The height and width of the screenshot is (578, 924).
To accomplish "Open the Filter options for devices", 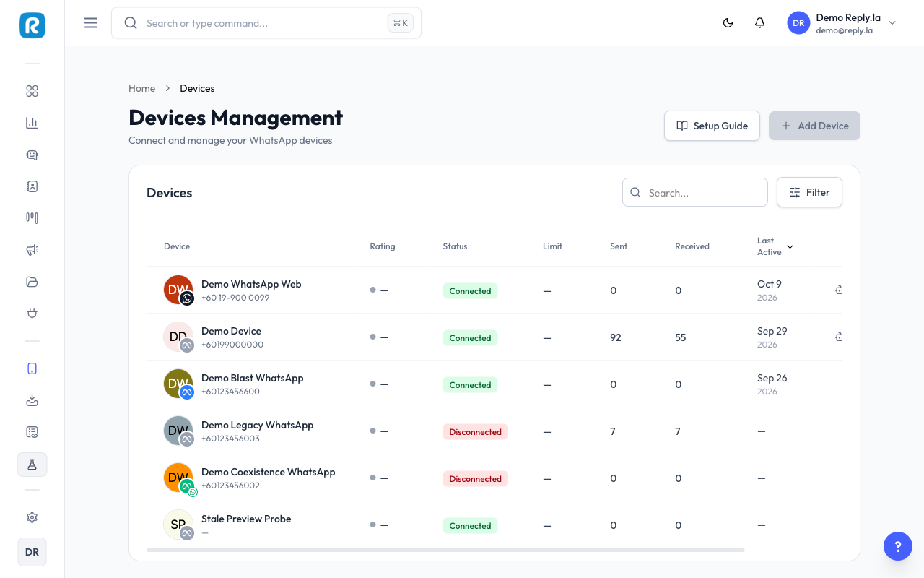I will 809,192.
